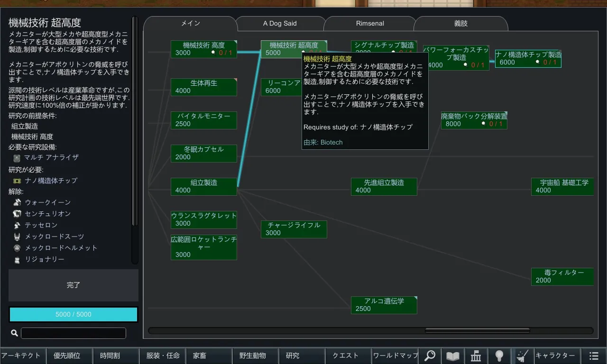
Task: Open the Rimsenal research tab
Action: (x=370, y=23)
